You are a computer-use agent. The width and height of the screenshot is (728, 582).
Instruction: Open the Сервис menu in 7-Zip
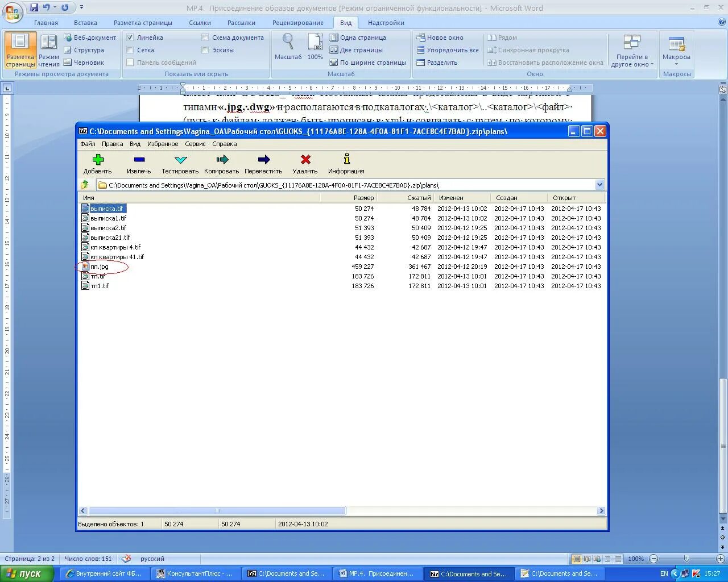click(x=195, y=144)
